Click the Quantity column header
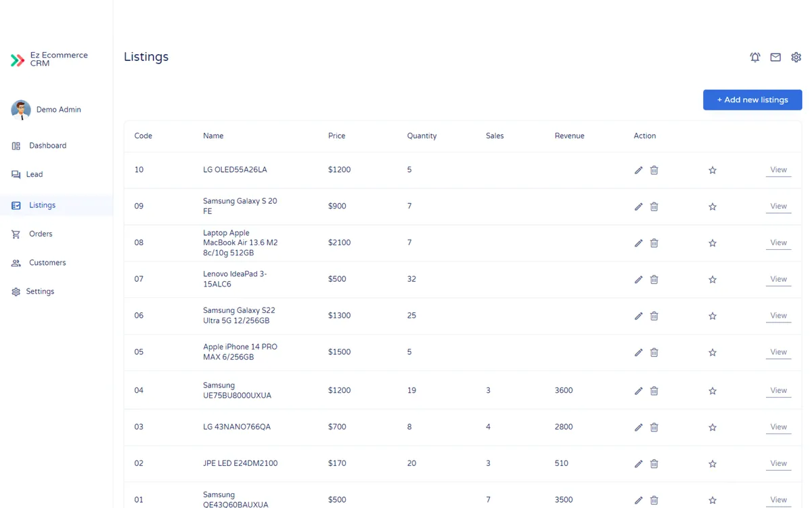Viewport: 812px width, 508px height. (x=422, y=136)
